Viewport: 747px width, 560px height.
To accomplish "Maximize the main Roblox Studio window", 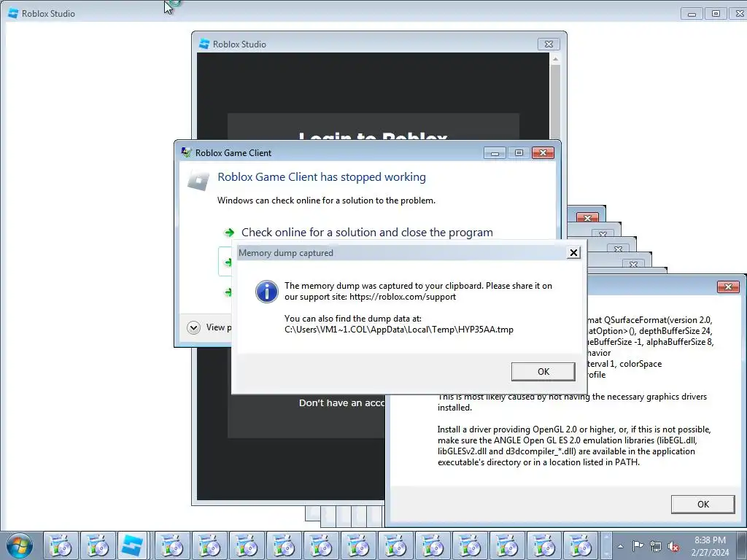I will point(716,14).
